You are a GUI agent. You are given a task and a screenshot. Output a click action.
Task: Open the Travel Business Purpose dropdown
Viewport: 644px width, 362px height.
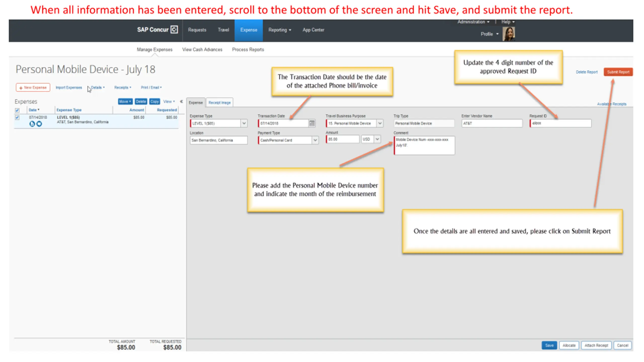click(x=380, y=123)
